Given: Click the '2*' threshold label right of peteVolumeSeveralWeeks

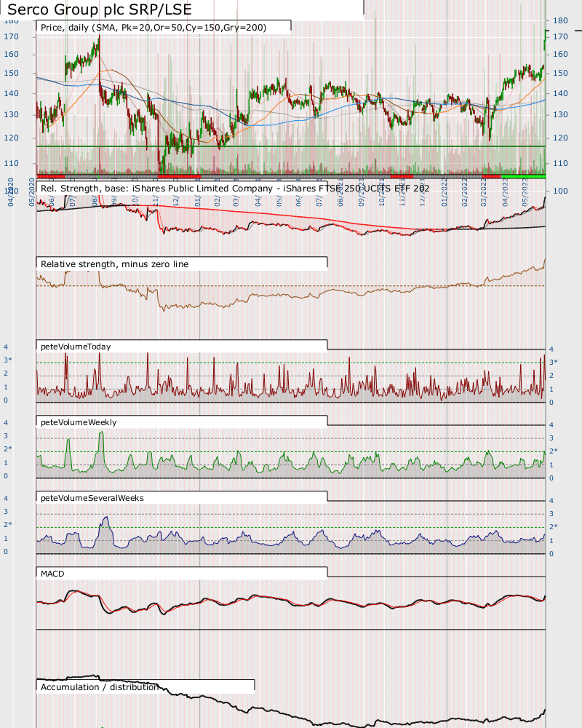Looking at the screenshot, I should [x=553, y=527].
